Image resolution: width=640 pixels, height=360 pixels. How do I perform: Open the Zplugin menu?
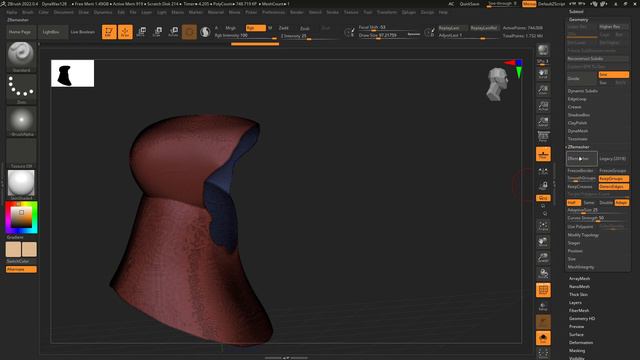pyautogui.click(x=409, y=12)
